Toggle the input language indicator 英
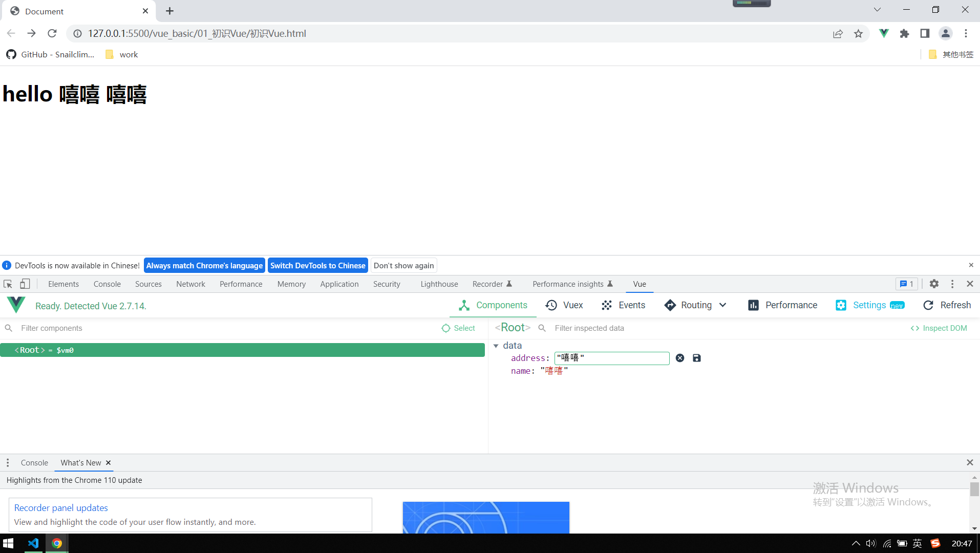The width and height of the screenshot is (980, 553). tap(917, 543)
